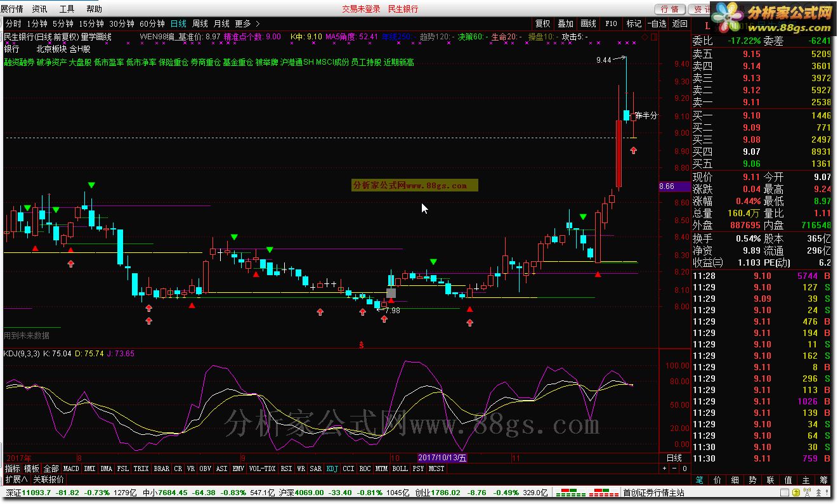
Task: Switch indicator to DMA
Action: point(106,468)
